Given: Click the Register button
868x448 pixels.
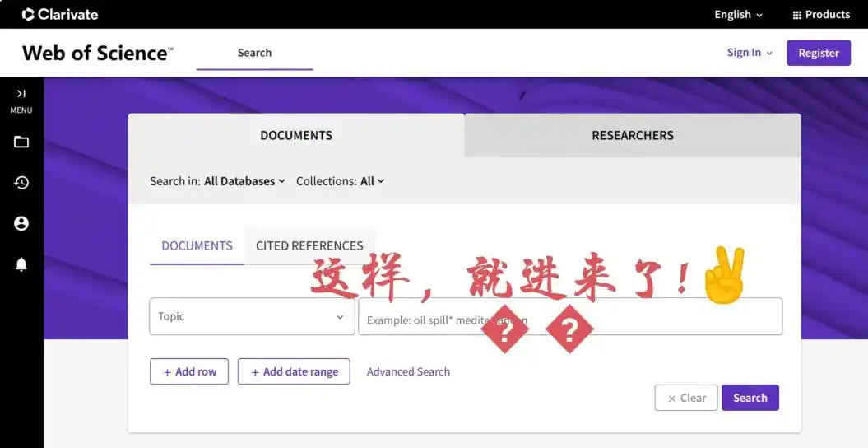Looking at the screenshot, I should (819, 54).
